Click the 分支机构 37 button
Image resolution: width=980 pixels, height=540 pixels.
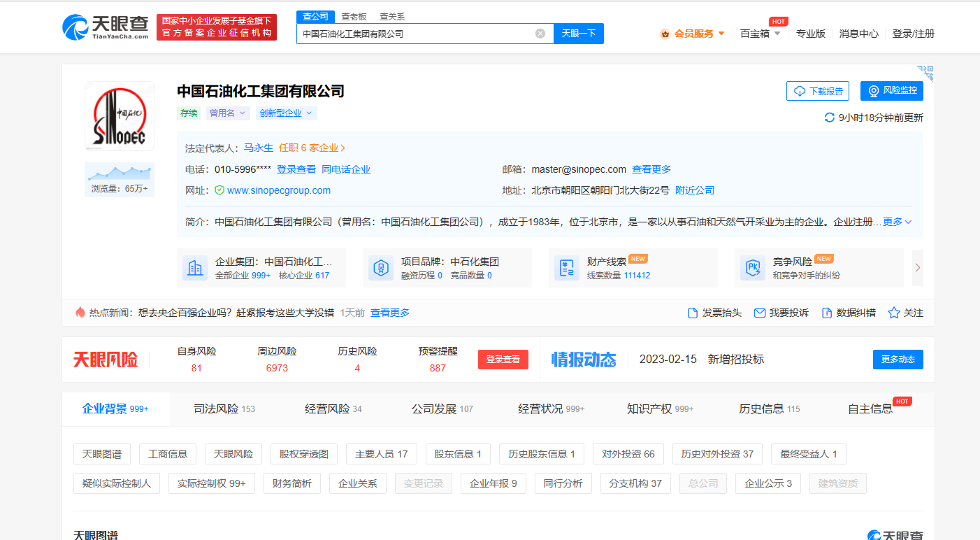(x=635, y=483)
